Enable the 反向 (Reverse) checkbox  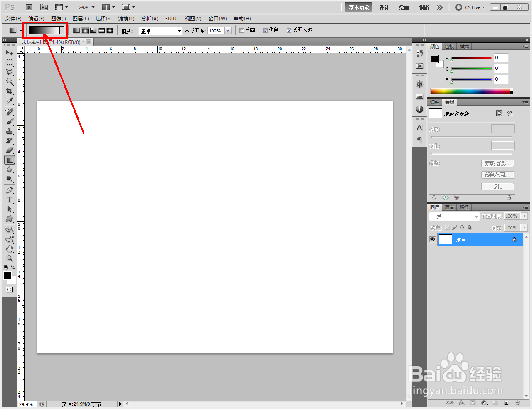(x=242, y=30)
